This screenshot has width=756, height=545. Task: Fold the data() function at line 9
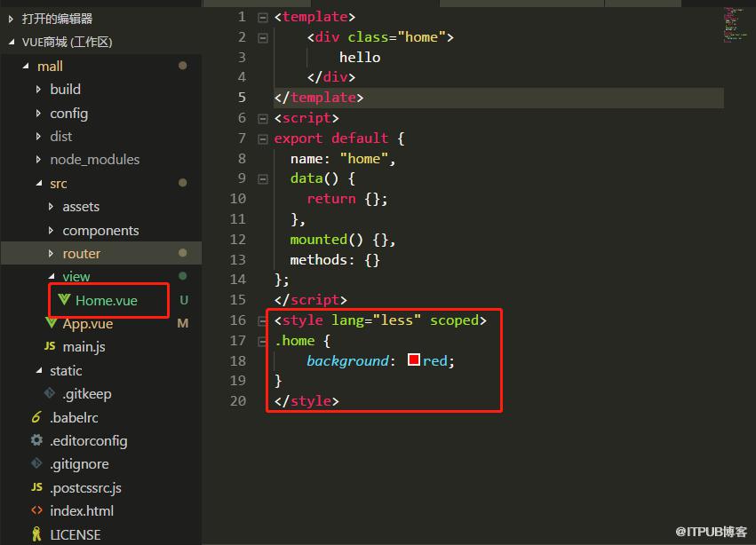pos(263,179)
